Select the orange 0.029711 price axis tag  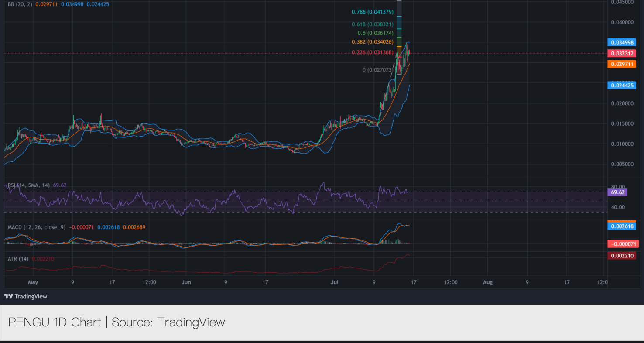pyautogui.click(x=621, y=64)
